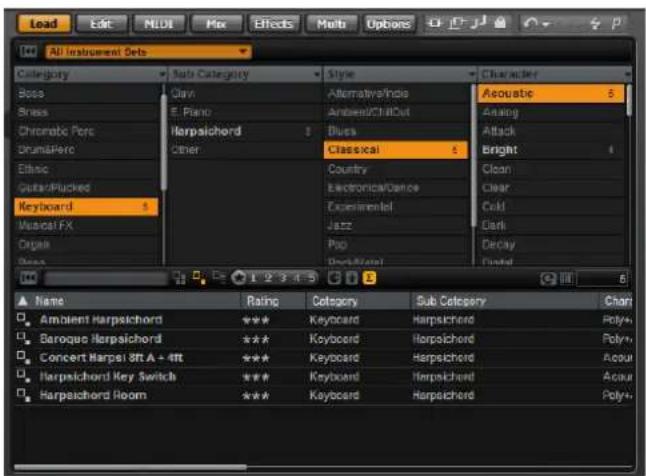The width and height of the screenshot is (646, 476).
Task: Set rating filter to 1
Action: pos(253,278)
